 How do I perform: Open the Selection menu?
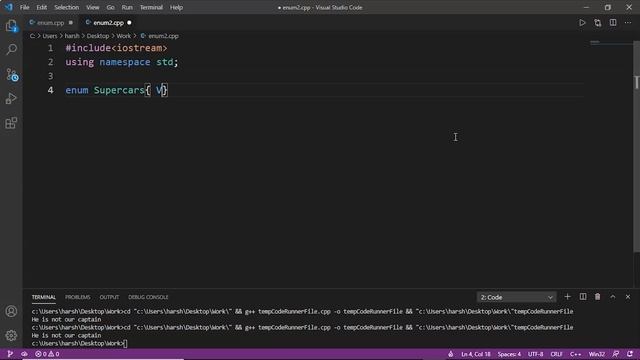(x=67, y=7)
